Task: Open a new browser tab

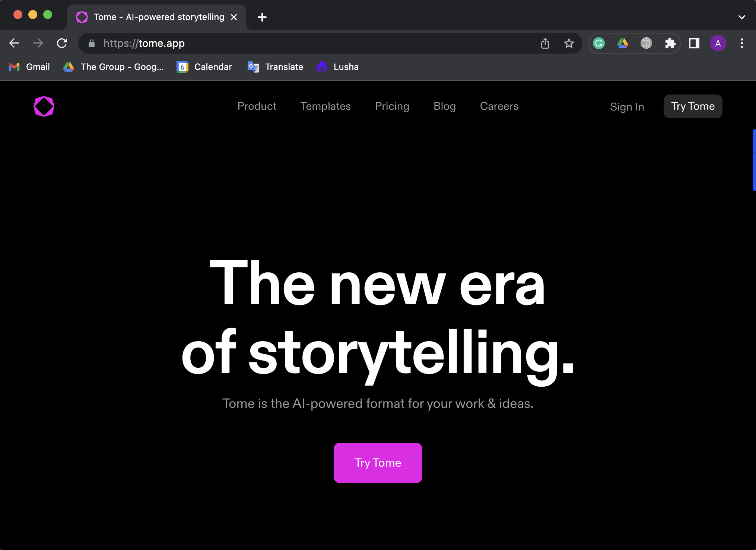Action: coord(262,17)
